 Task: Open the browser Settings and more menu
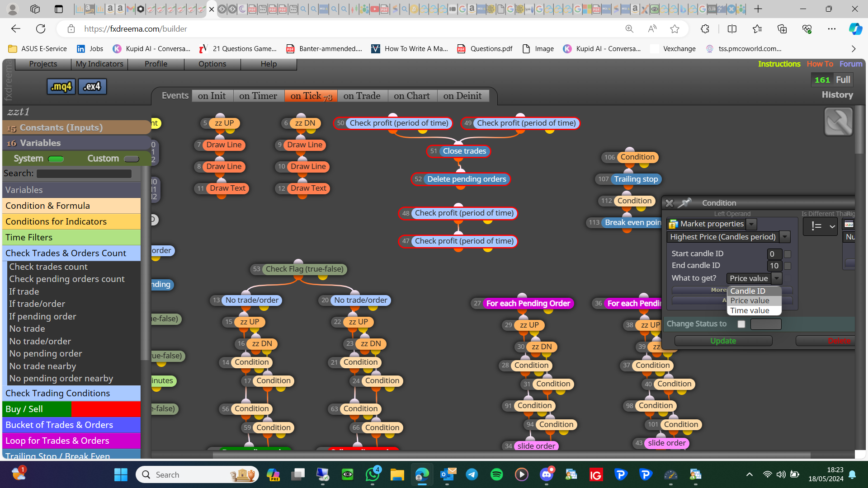(832, 29)
